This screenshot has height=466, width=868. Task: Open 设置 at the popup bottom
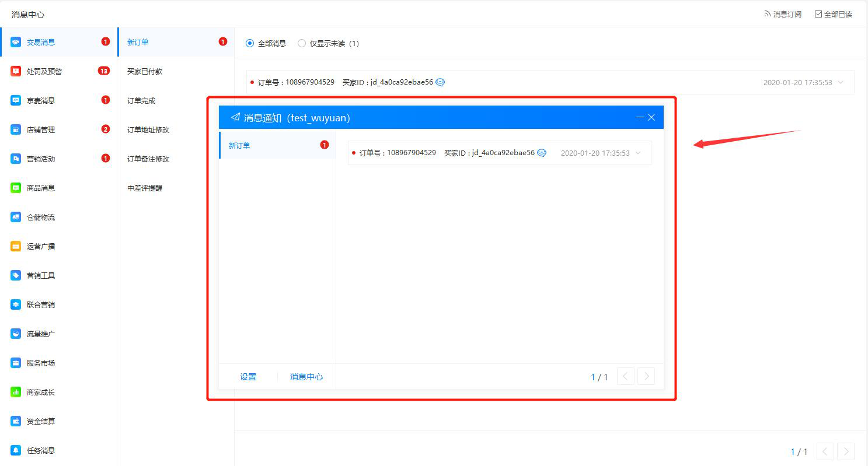tap(247, 376)
